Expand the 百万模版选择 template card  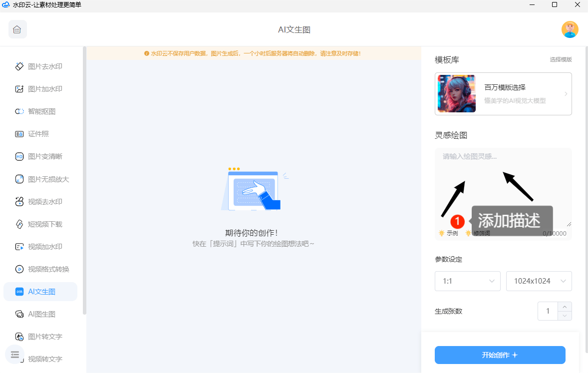coord(503,94)
